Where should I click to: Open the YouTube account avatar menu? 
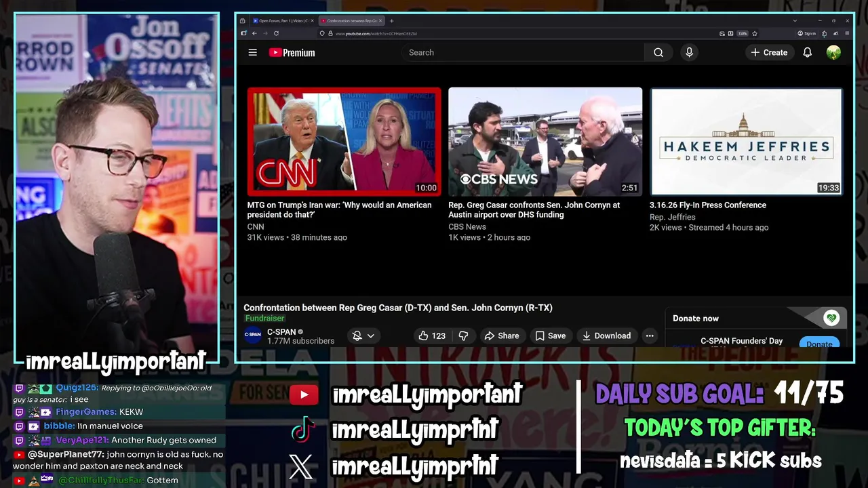[x=833, y=52]
